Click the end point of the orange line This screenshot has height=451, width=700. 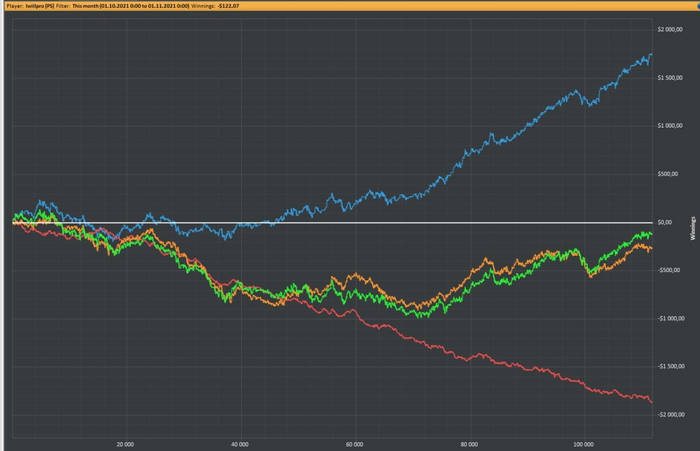pos(651,248)
